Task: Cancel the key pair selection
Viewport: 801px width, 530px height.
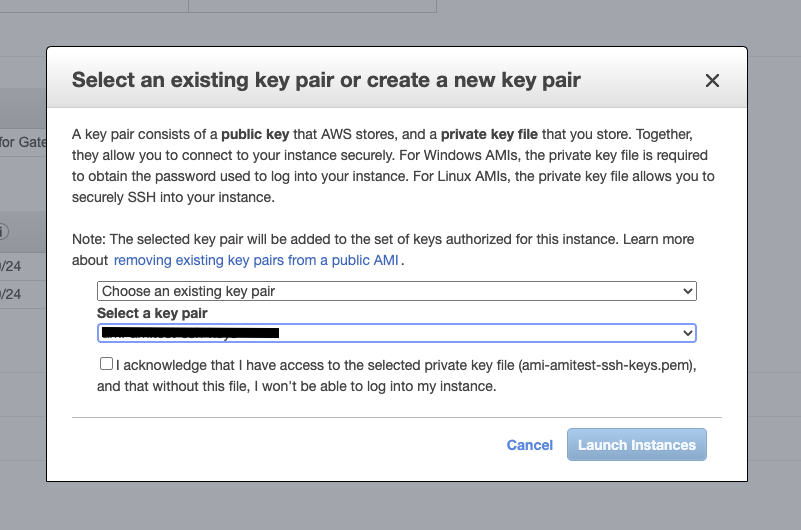Action: click(530, 445)
